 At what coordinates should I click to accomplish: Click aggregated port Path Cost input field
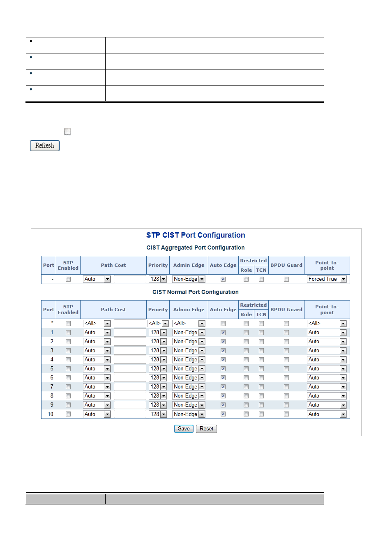point(130,279)
